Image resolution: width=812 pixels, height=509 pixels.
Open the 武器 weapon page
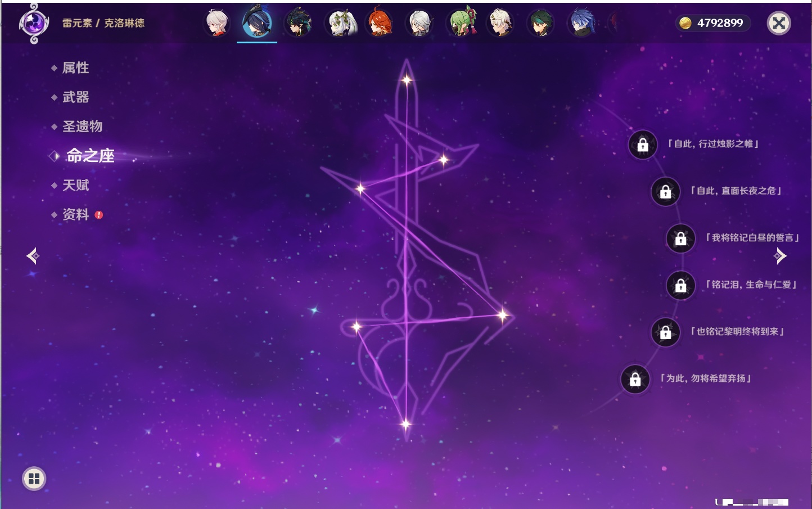(x=75, y=97)
